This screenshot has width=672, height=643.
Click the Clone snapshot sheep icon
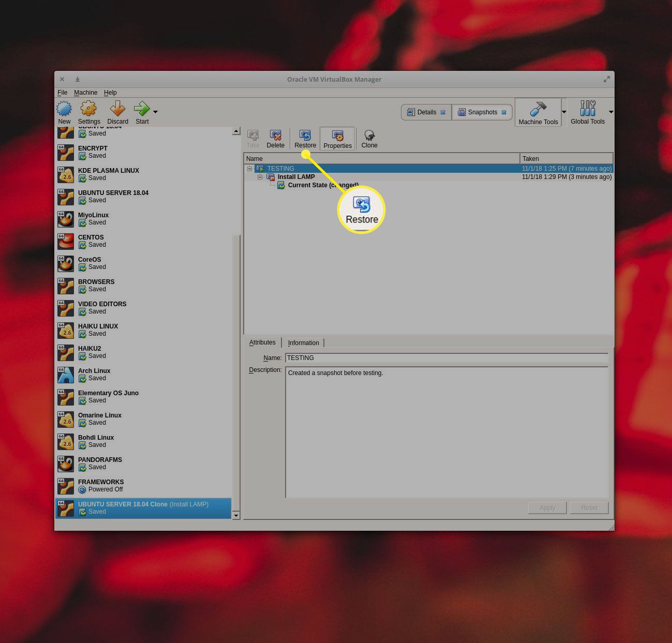(x=369, y=136)
